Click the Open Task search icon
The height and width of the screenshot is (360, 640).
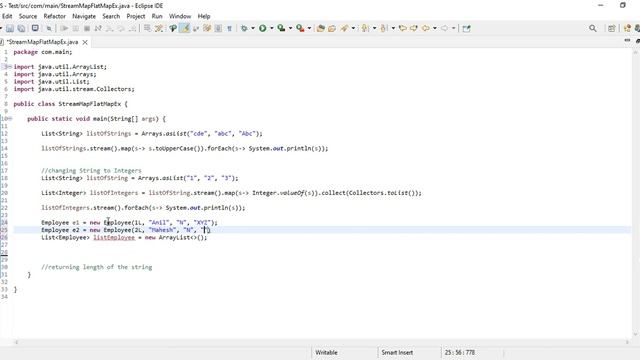[344, 28]
